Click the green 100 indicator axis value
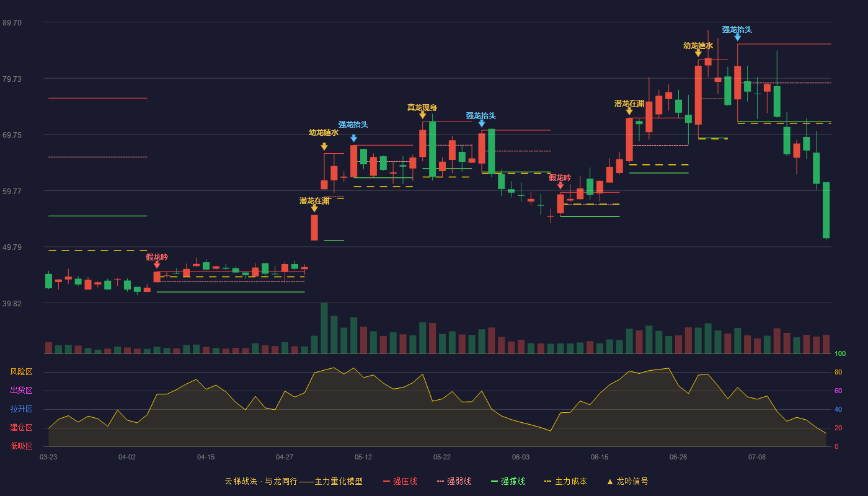The image size is (868, 496). click(x=840, y=354)
